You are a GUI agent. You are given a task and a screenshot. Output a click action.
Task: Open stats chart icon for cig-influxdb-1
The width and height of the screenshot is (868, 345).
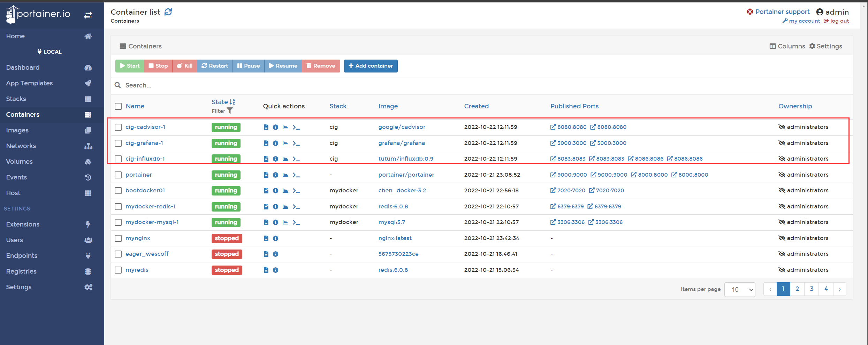[x=285, y=159]
